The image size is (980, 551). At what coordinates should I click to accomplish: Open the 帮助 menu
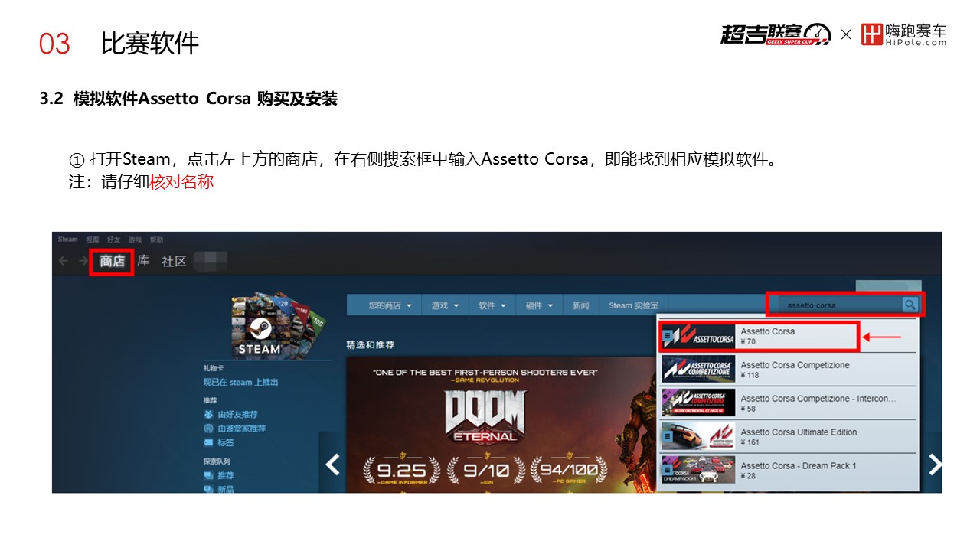click(x=157, y=240)
